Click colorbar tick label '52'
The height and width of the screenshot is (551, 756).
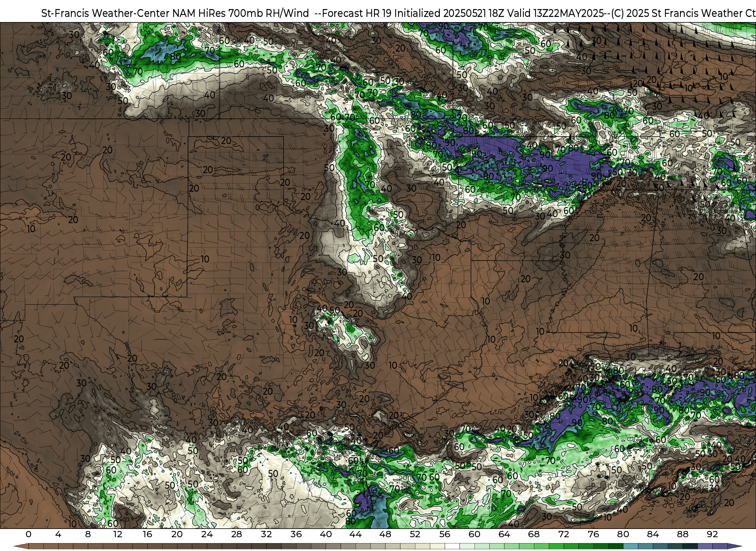click(415, 534)
